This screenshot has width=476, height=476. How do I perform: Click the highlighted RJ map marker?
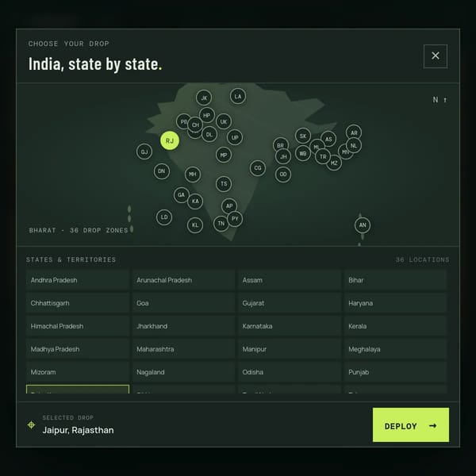[x=170, y=140]
